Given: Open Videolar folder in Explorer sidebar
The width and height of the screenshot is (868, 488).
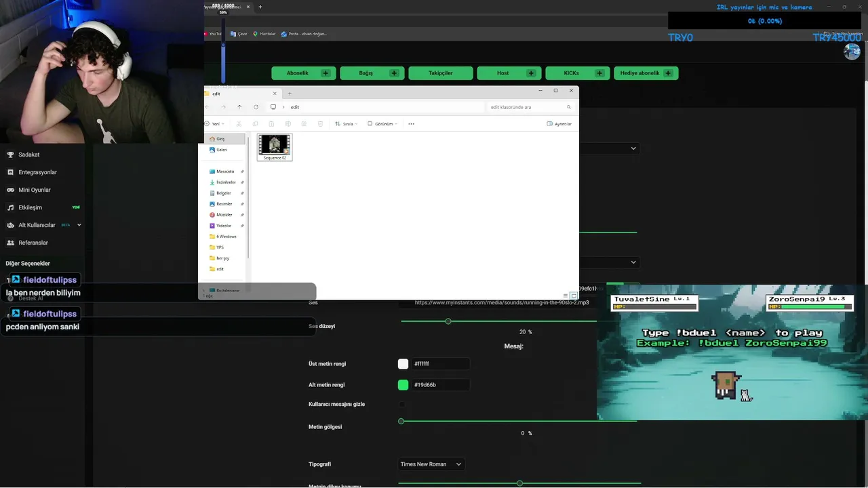Looking at the screenshot, I should pos(225,226).
